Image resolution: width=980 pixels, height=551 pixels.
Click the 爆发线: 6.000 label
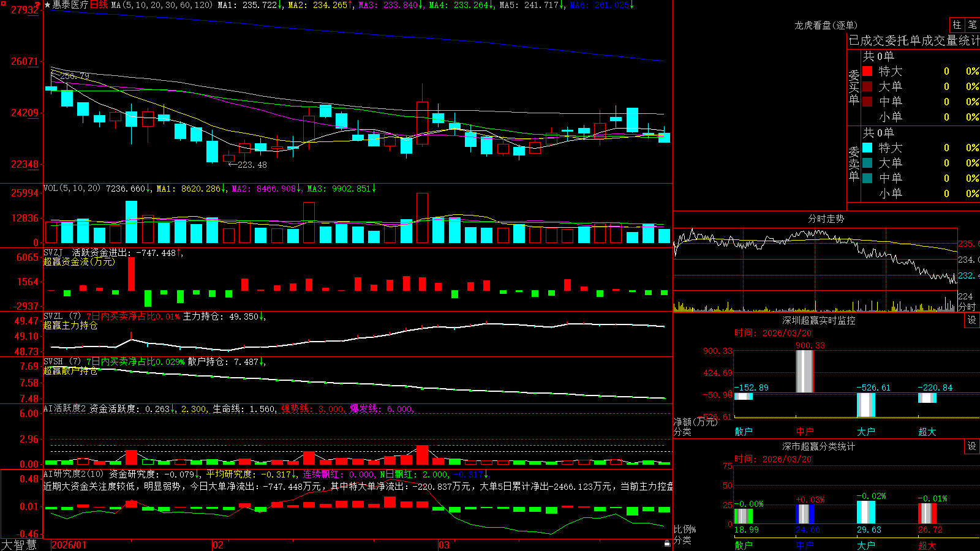[382, 409]
